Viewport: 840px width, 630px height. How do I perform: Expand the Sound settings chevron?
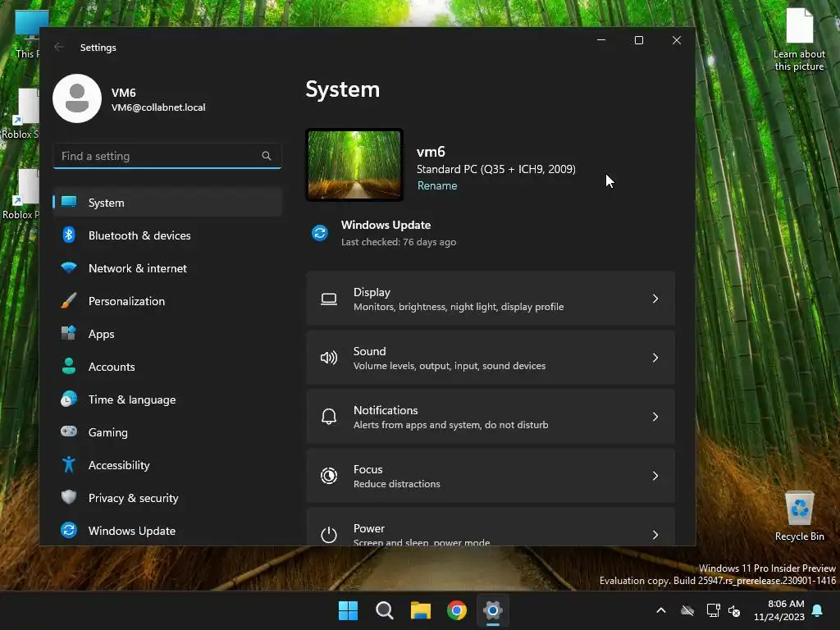pyautogui.click(x=655, y=358)
